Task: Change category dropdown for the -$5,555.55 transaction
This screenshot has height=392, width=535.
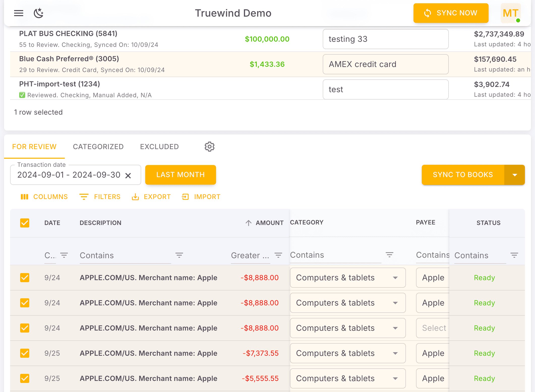Action: tap(396, 378)
